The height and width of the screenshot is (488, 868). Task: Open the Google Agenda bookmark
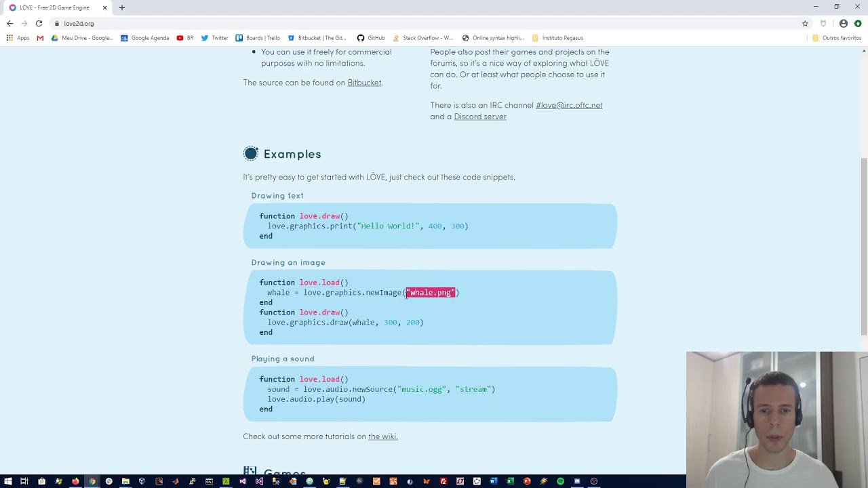tap(144, 38)
